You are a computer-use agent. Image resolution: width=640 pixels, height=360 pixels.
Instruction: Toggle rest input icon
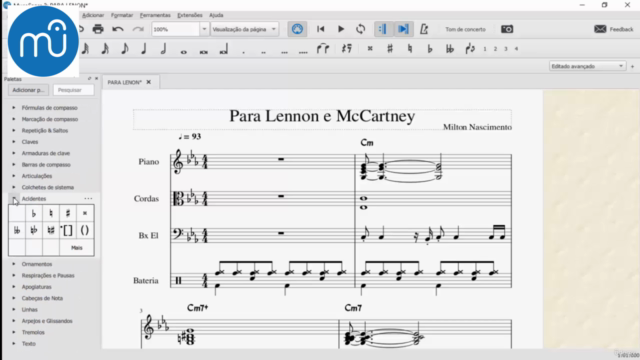point(347,49)
